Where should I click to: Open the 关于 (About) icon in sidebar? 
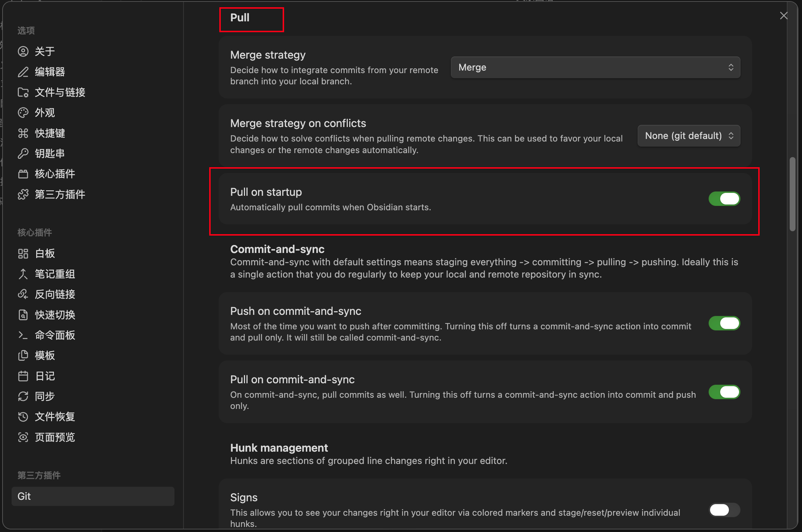coord(23,51)
